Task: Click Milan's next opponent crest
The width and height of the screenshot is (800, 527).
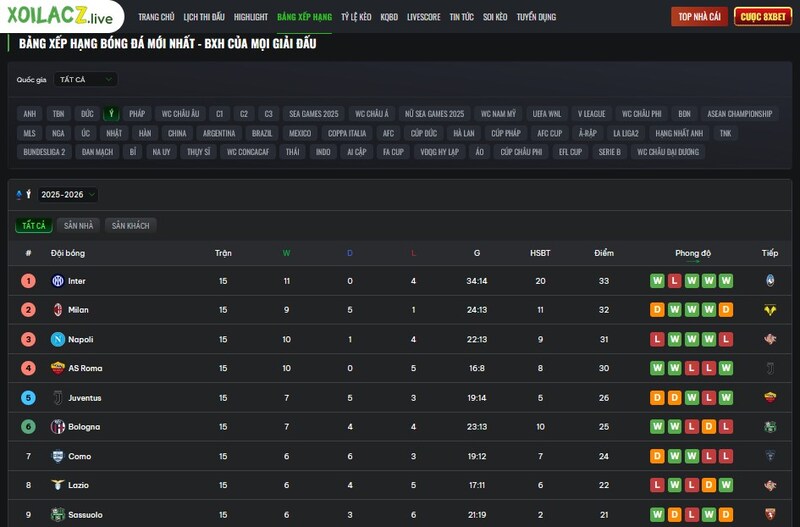Action: click(x=770, y=310)
